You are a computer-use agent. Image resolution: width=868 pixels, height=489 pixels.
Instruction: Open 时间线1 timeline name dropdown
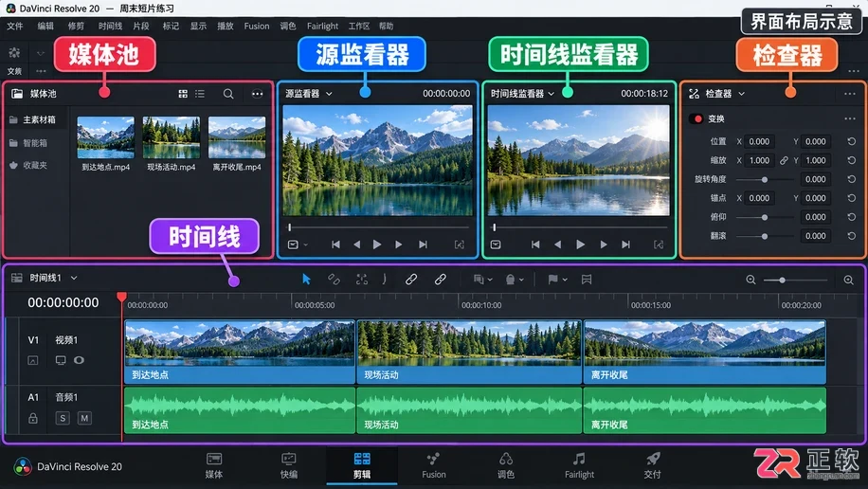click(x=74, y=278)
